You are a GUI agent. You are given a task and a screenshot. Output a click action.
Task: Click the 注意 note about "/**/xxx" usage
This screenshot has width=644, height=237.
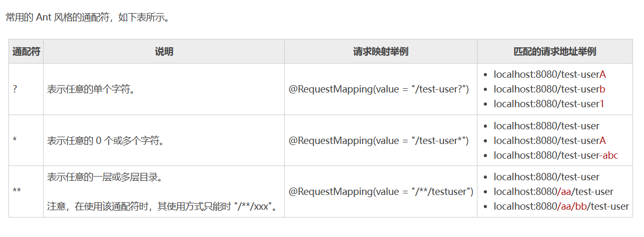point(162,207)
